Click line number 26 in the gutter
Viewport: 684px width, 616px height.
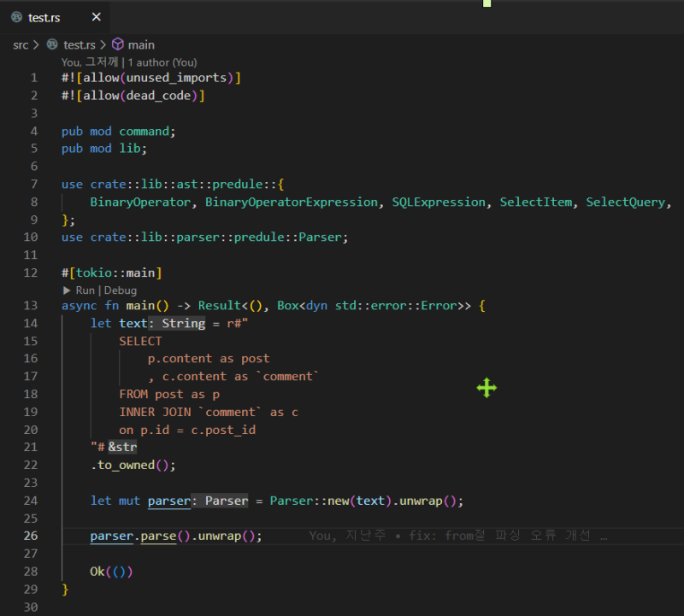point(32,536)
